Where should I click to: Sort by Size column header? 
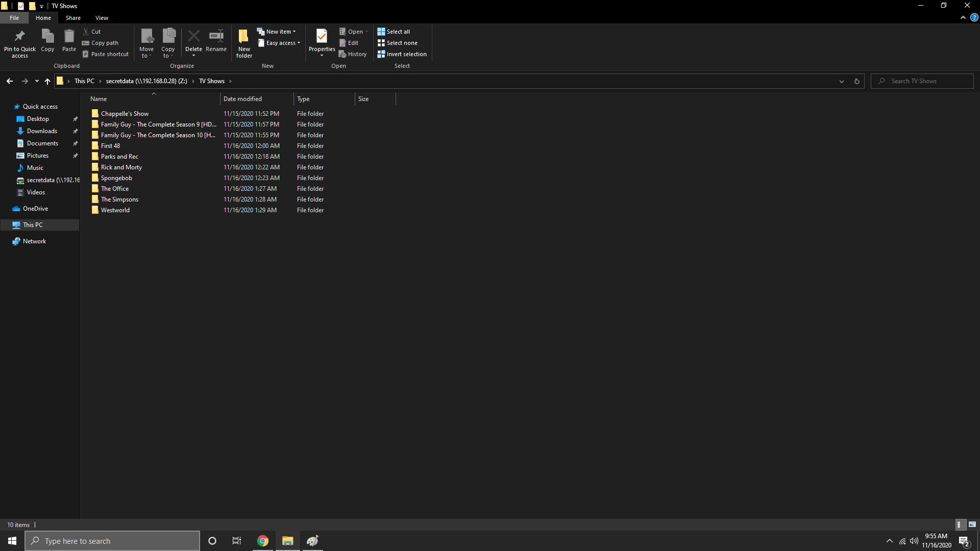(375, 99)
